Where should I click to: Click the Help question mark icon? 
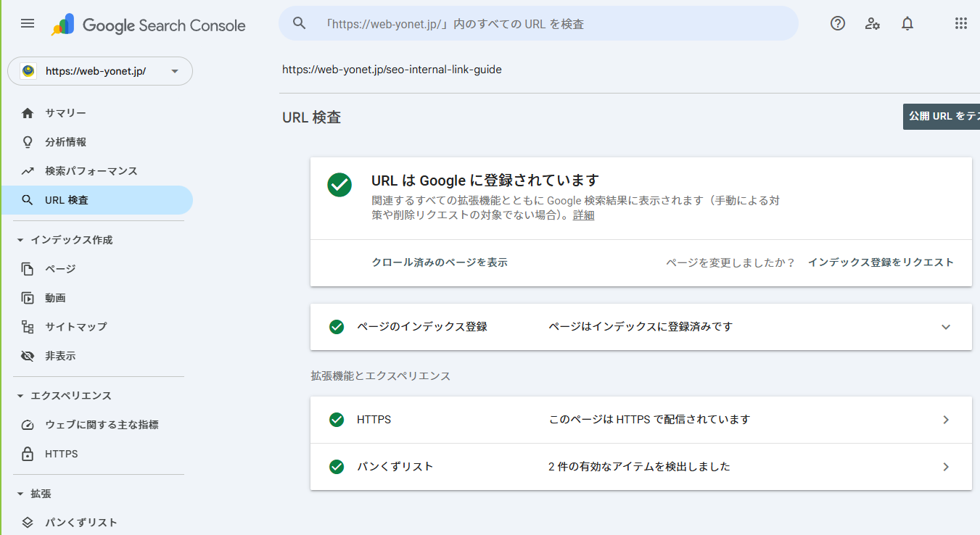tap(838, 24)
